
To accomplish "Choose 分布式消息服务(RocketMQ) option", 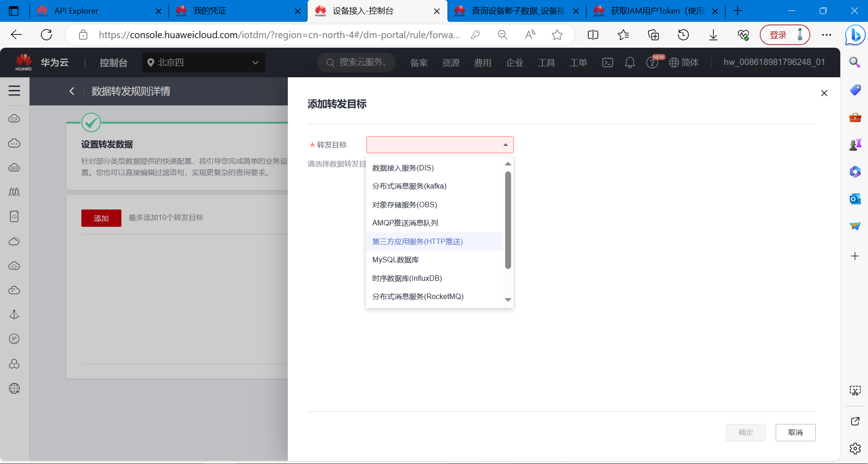I will pos(435,296).
